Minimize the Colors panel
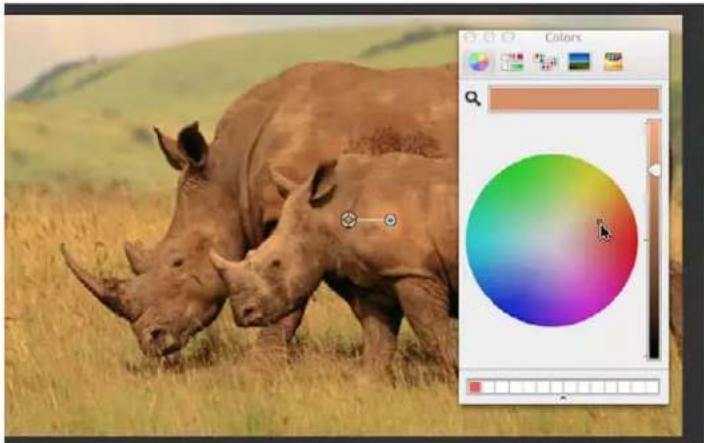704x443 pixels. 489,37
